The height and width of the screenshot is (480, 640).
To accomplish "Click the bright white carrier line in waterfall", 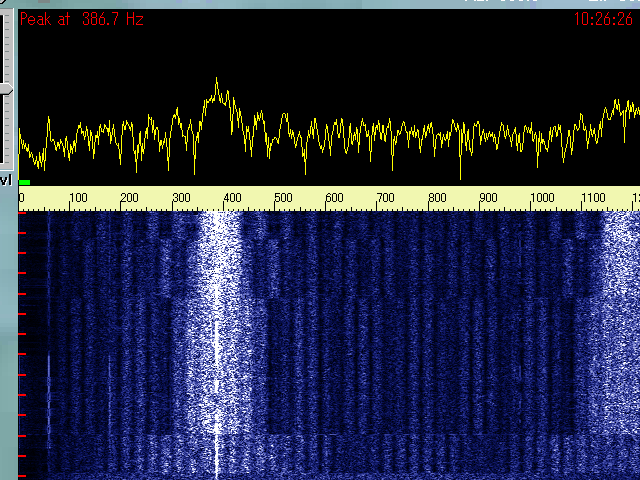I will (217, 400).
